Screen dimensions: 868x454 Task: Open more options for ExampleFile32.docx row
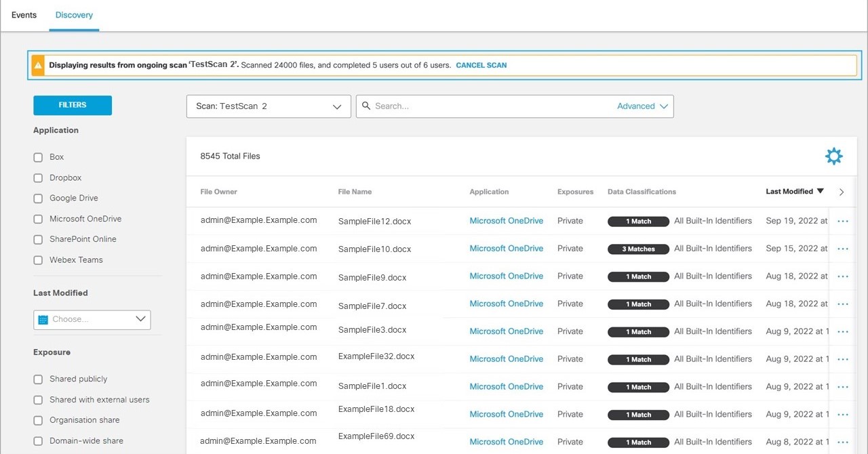[843, 359]
